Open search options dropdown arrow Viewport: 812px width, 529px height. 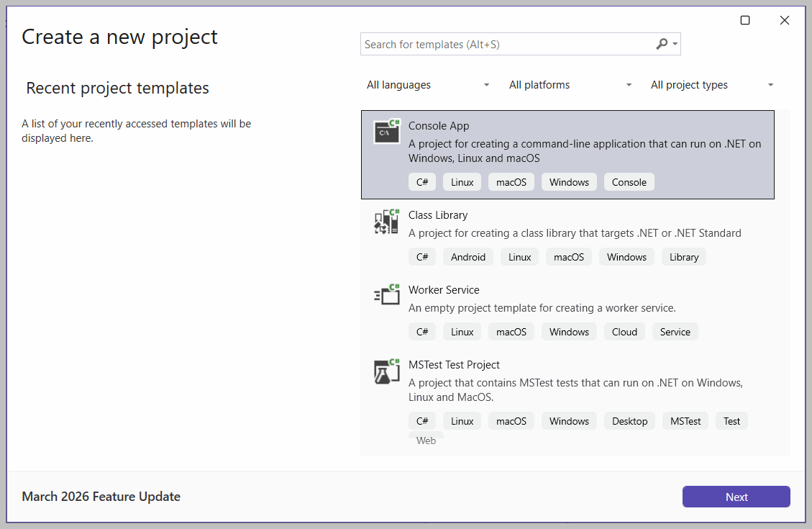pyautogui.click(x=675, y=45)
